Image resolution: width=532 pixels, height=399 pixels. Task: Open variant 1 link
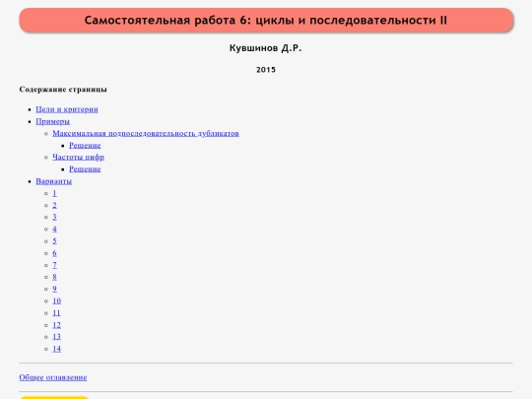pos(54,193)
